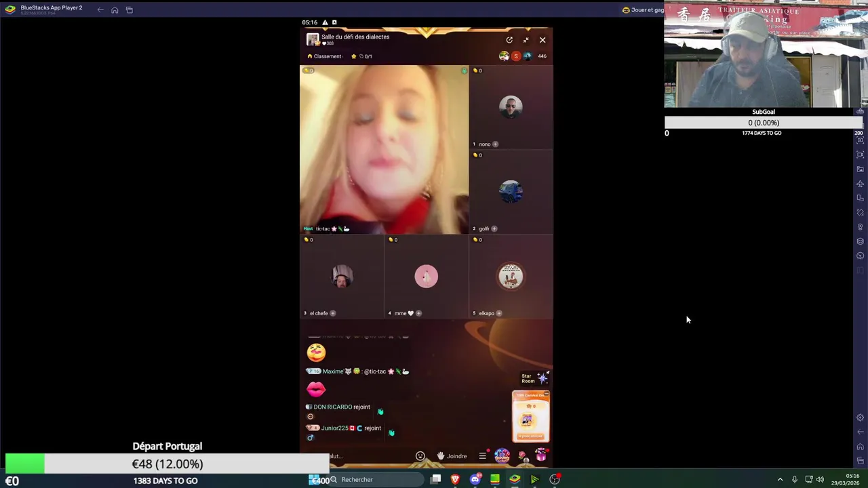868x488 pixels.
Task: Select seat 4 mme avatar
Action: click(426, 276)
